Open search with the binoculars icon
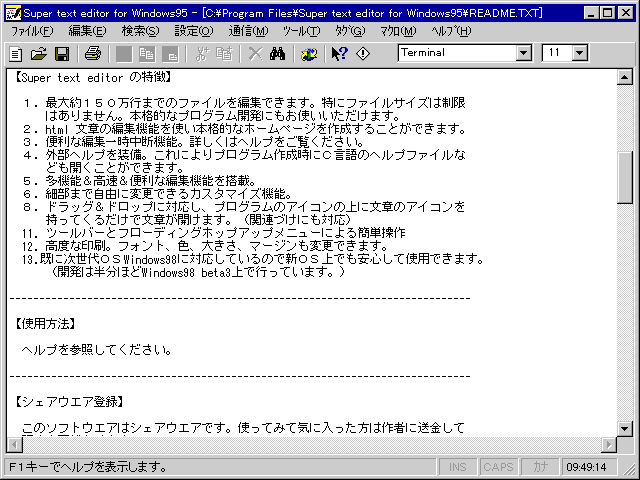This screenshot has width=640, height=480. click(278, 54)
